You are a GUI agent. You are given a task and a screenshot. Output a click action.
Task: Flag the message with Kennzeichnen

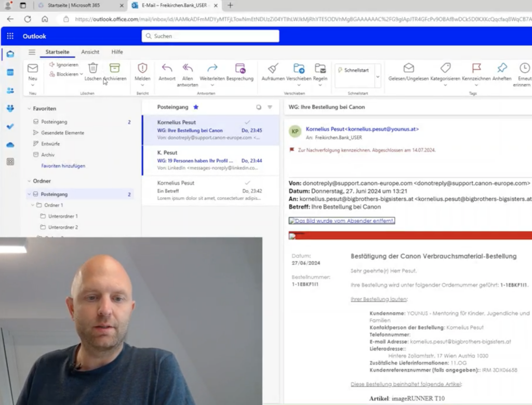476,72
